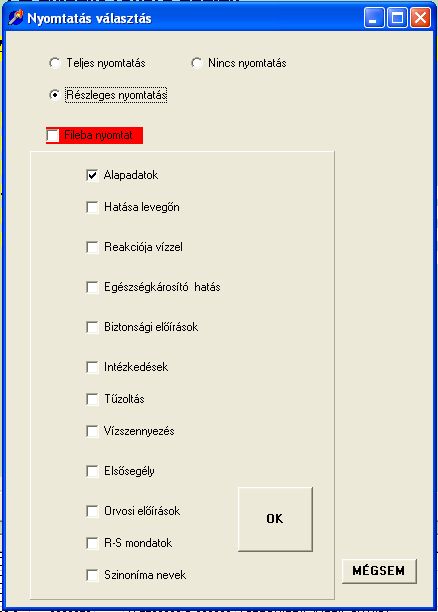Screen dimensions: 438x612
Task: Check the Szinoníma nevek box
Action: pyautogui.click(x=92, y=575)
